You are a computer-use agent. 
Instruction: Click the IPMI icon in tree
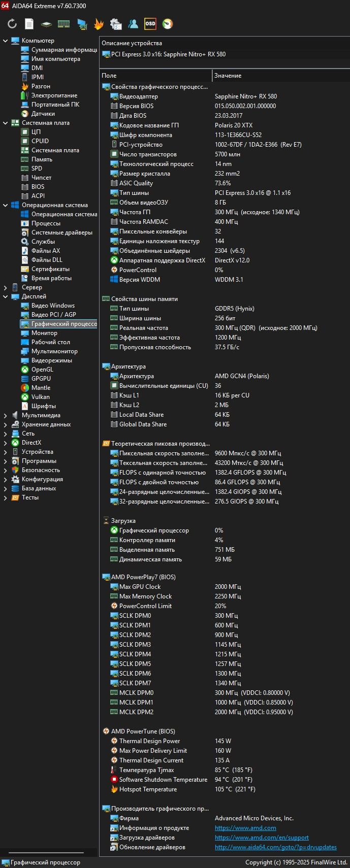[25, 77]
